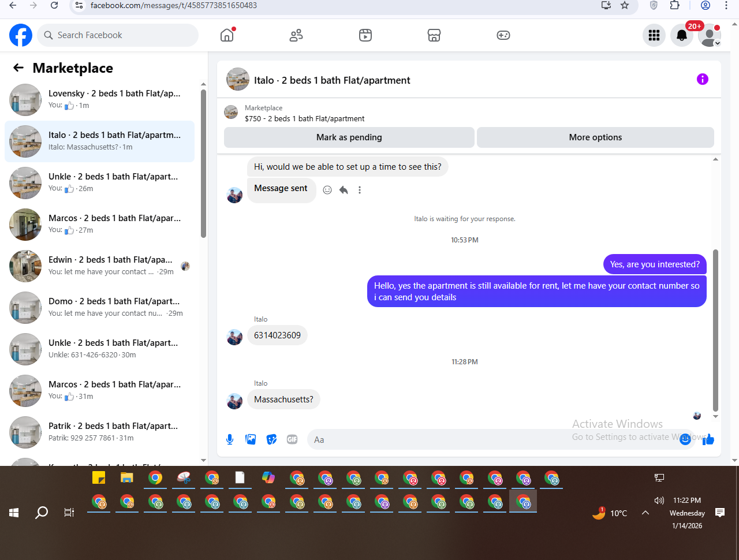Image resolution: width=739 pixels, height=560 pixels.
Task: Open the purple conversation information icon
Action: click(703, 79)
